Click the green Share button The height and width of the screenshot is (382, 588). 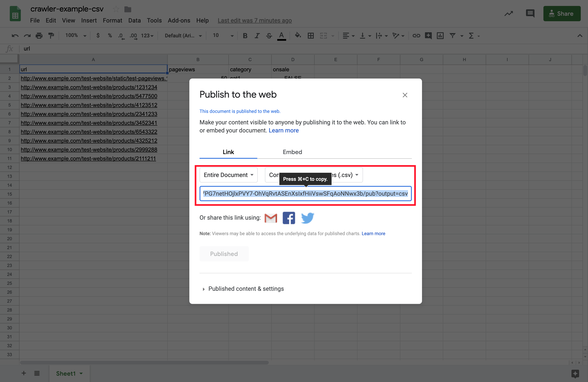pyautogui.click(x=562, y=14)
